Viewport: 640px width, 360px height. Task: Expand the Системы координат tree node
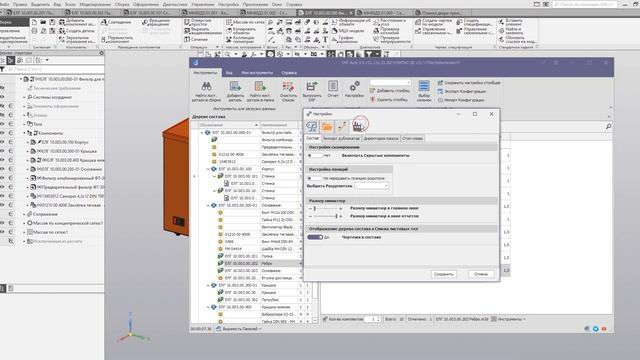tap(24, 97)
